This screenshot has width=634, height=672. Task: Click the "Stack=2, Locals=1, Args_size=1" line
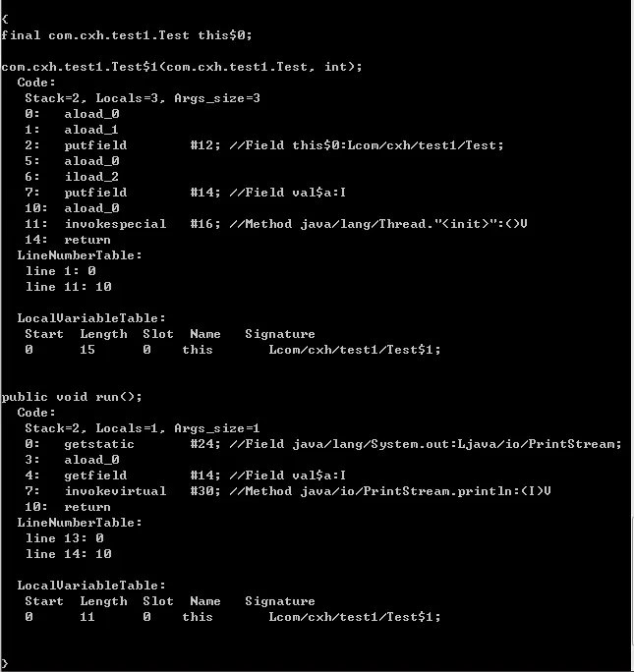click(142, 428)
